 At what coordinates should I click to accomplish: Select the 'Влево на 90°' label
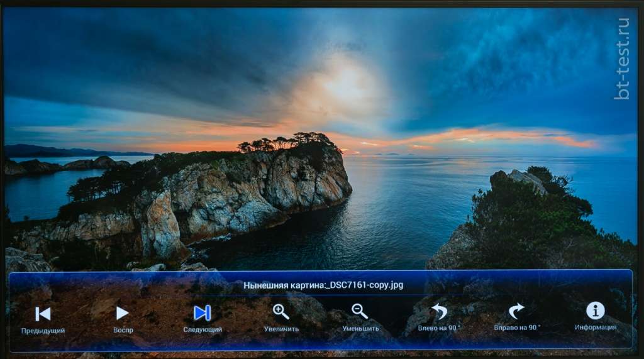[439, 328]
